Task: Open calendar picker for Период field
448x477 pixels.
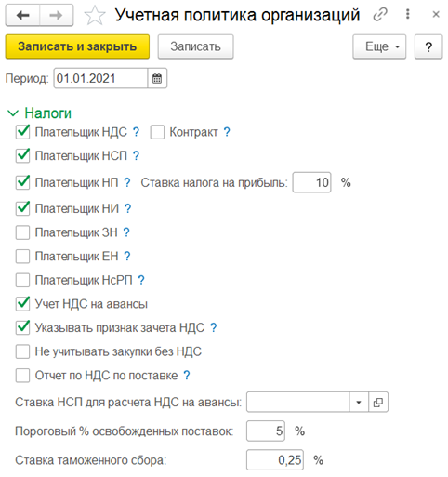Action: (157, 78)
